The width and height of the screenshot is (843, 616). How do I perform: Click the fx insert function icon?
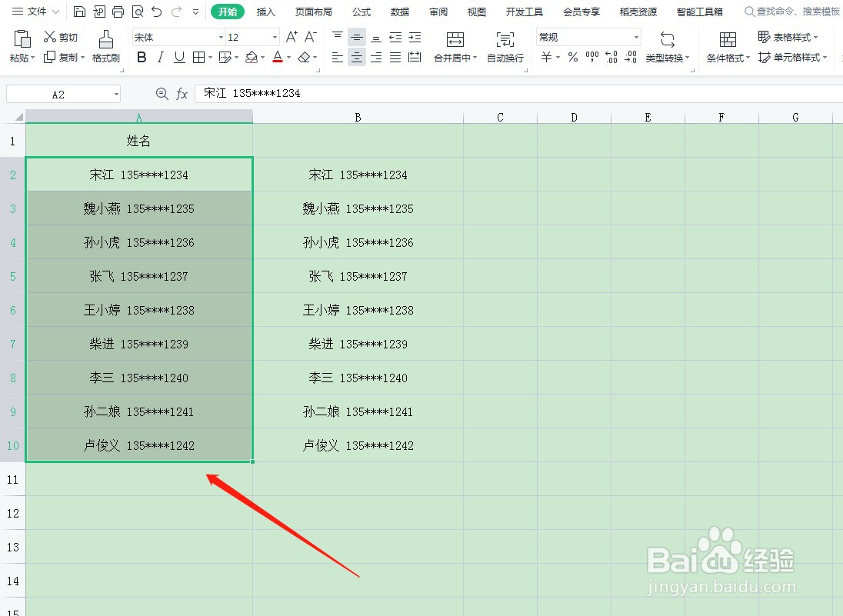coord(182,94)
